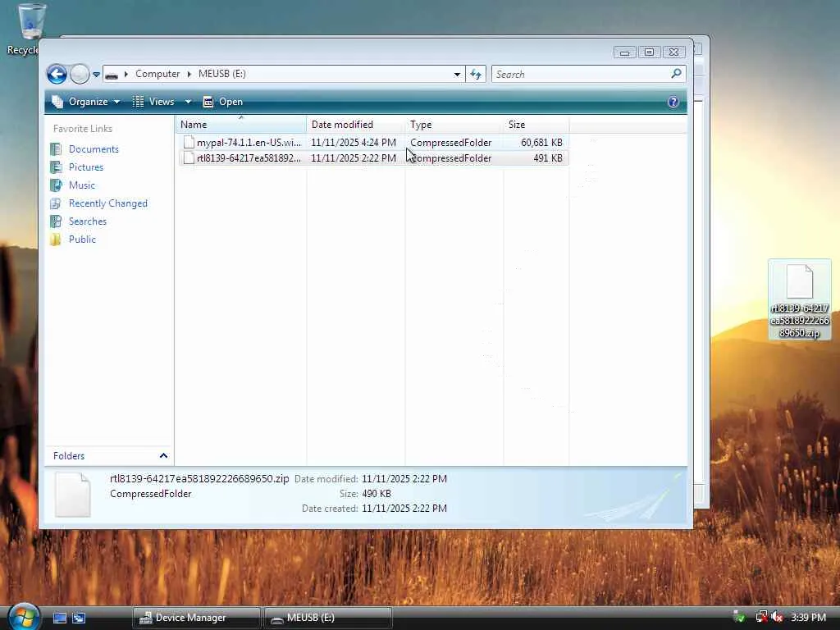Focus the Search input field
The width and height of the screenshot is (840, 630).
click(581, 75)
